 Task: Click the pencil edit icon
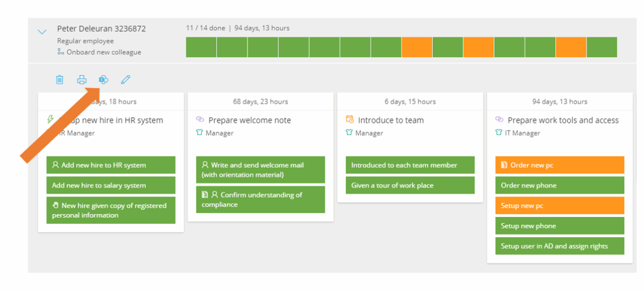(x=125, y=80)
